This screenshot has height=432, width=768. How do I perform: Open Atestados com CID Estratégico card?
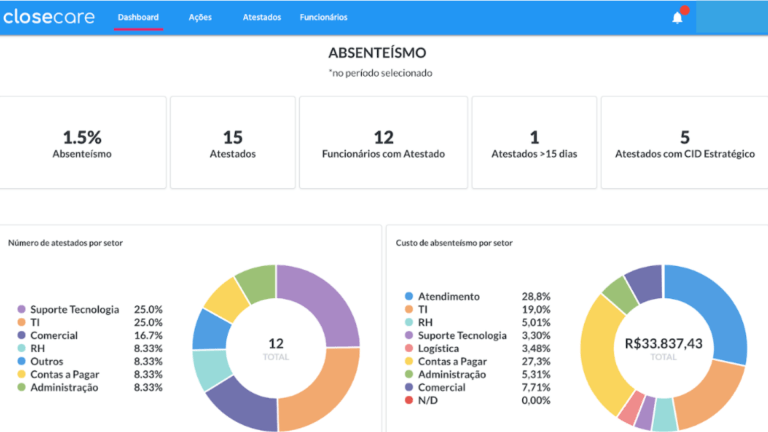tap(684, 143)
